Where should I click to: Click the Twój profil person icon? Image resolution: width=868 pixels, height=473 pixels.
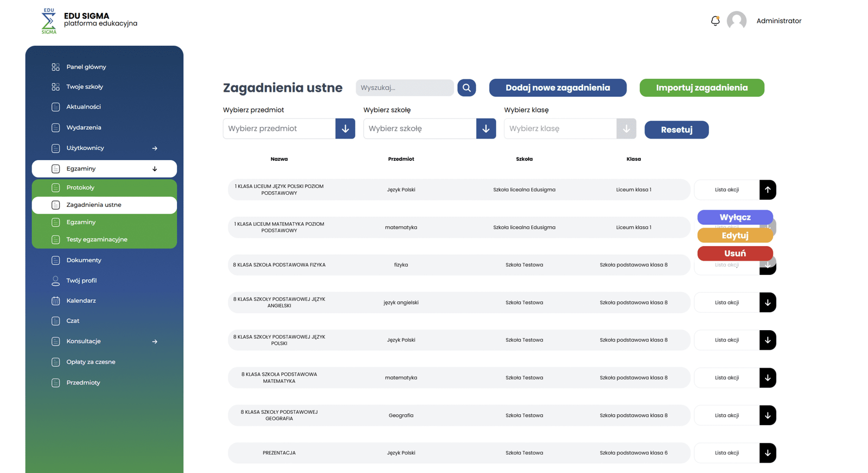click(55, 281)
